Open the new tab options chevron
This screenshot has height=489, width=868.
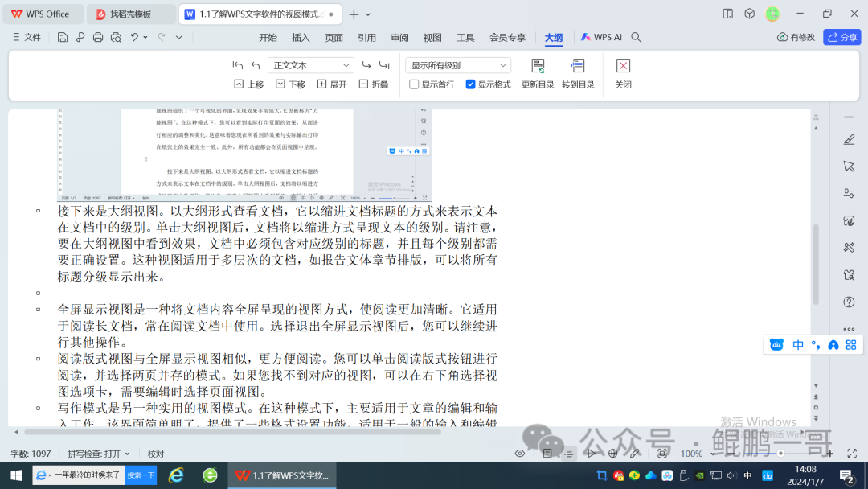(368, 14)
